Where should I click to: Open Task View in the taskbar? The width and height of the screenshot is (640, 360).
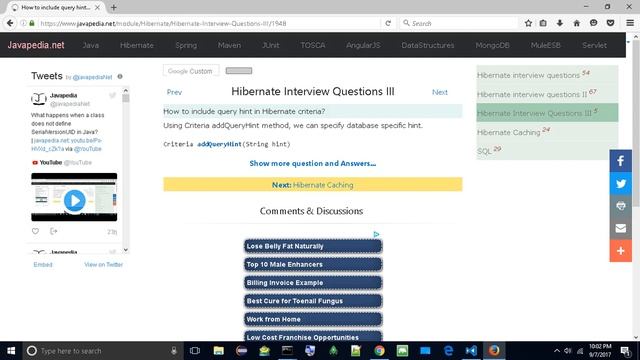coord(195,351)
